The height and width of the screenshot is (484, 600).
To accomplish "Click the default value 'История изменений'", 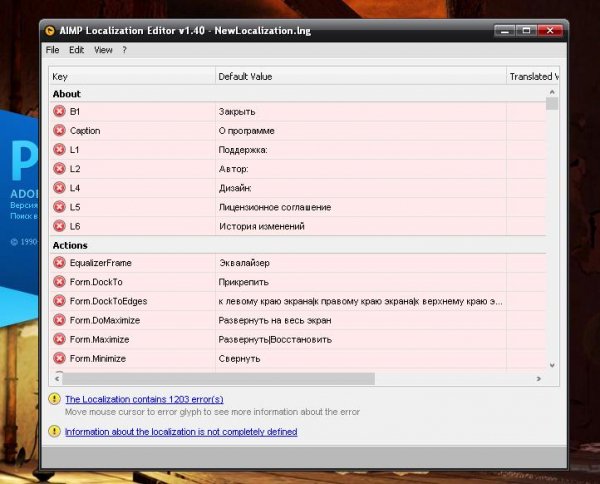I will (262, 227).
